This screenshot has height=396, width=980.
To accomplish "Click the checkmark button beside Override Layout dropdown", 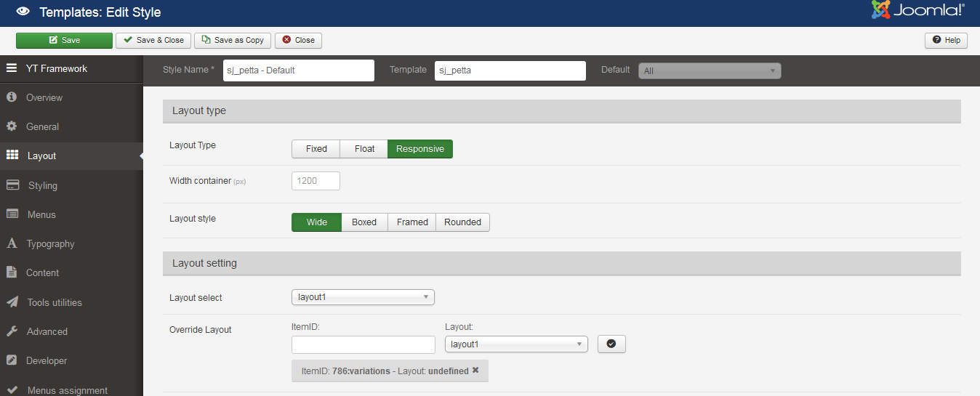I will [x=611, y=344].
